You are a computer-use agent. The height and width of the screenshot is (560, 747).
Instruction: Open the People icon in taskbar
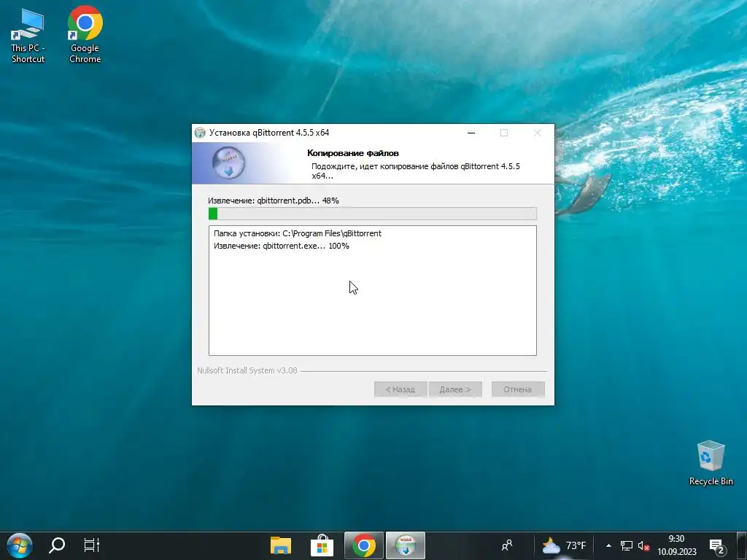(507, 545)
